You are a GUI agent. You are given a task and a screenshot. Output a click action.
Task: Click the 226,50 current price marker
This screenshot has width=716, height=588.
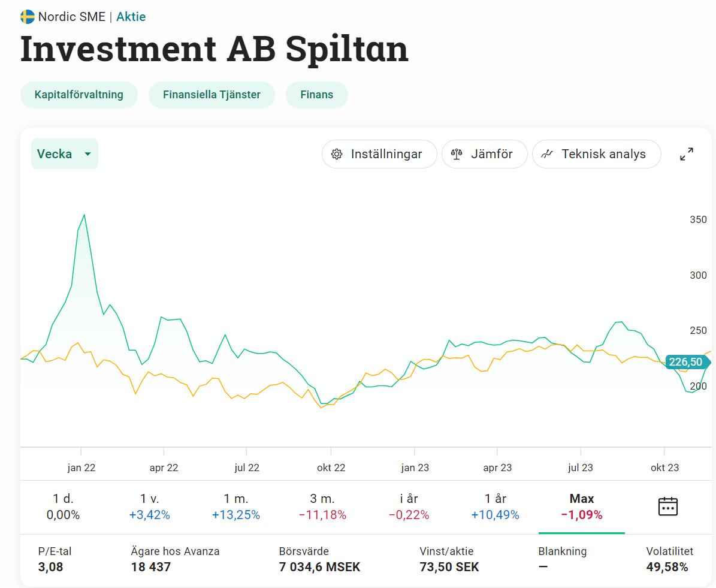(x=687, y=362)
